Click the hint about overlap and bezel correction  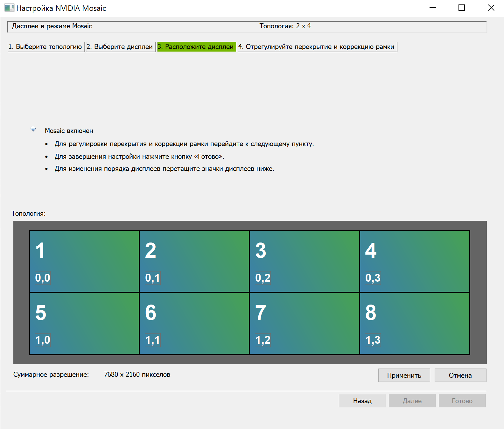pos(184,144)
